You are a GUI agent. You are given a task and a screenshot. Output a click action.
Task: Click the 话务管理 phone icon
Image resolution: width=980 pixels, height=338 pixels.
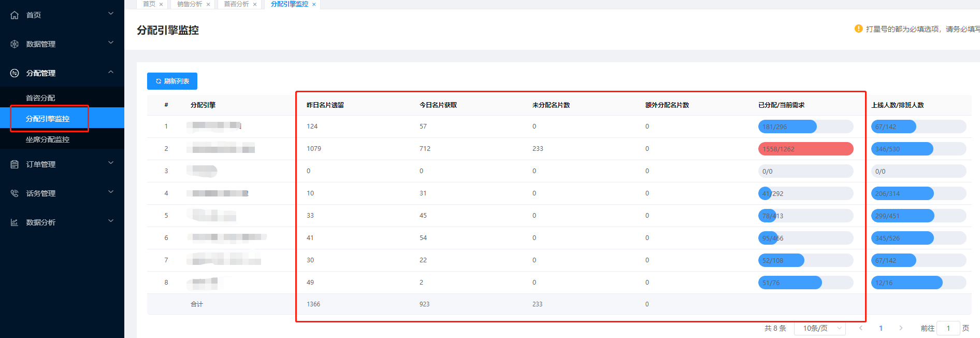pos(15,193)
